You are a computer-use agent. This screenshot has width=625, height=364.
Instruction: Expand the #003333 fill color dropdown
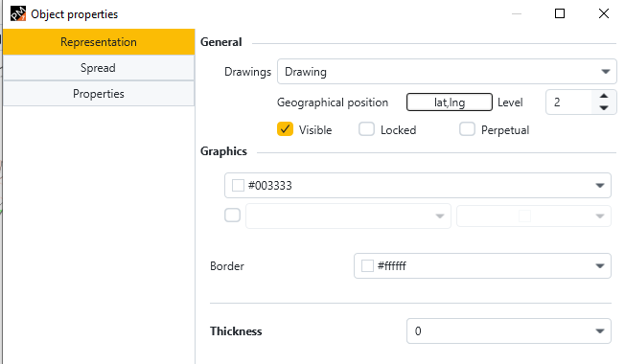click(x=417, y=185)
